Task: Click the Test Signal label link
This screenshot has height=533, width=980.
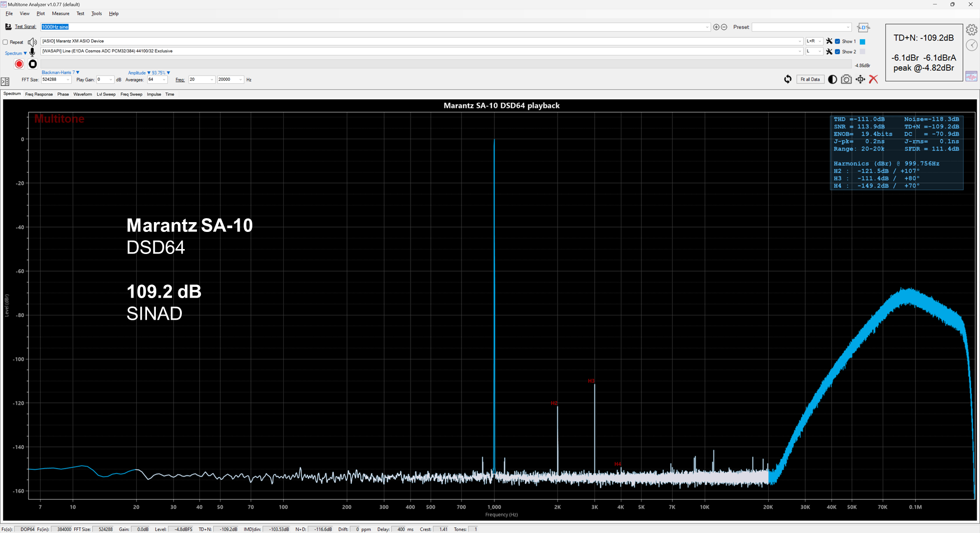Action: coord(25,27)
